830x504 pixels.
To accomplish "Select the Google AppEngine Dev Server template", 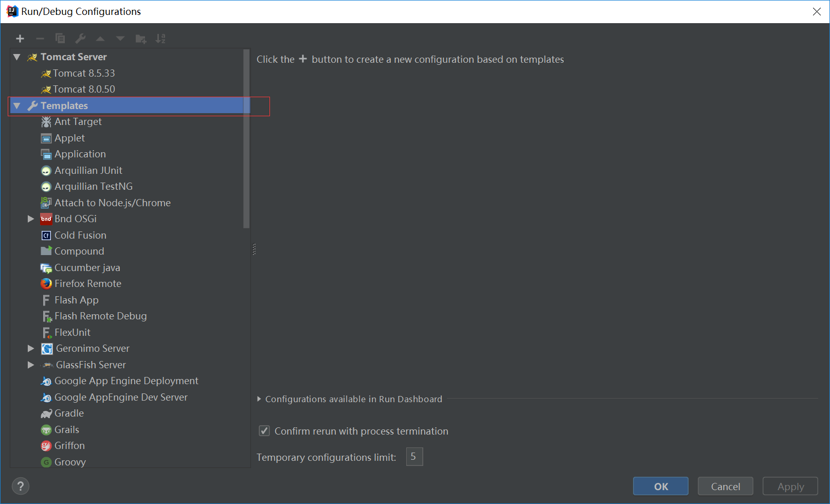I will coord(121,398).
